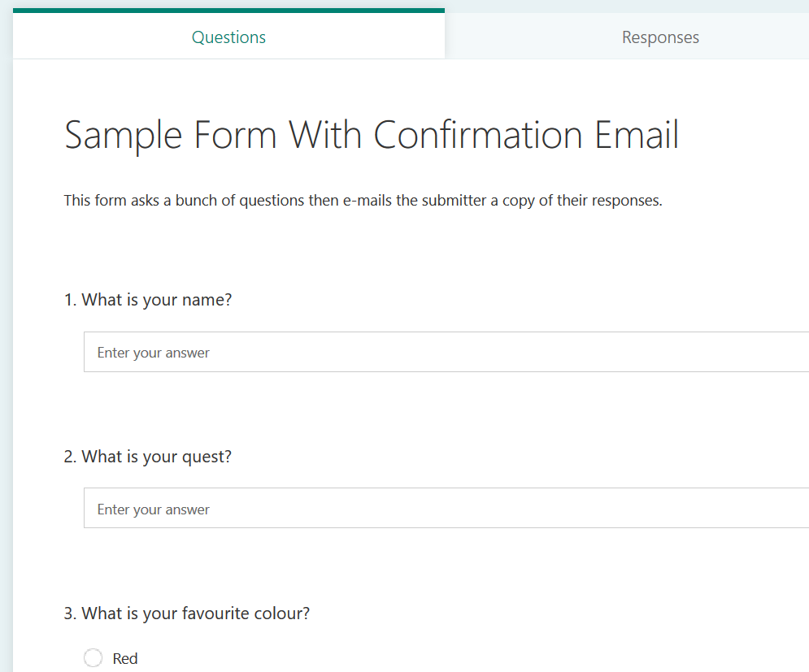Click the green bar above Questions tab
The width and height of the screenshot is (809, 672).
(x=228, y=11)
